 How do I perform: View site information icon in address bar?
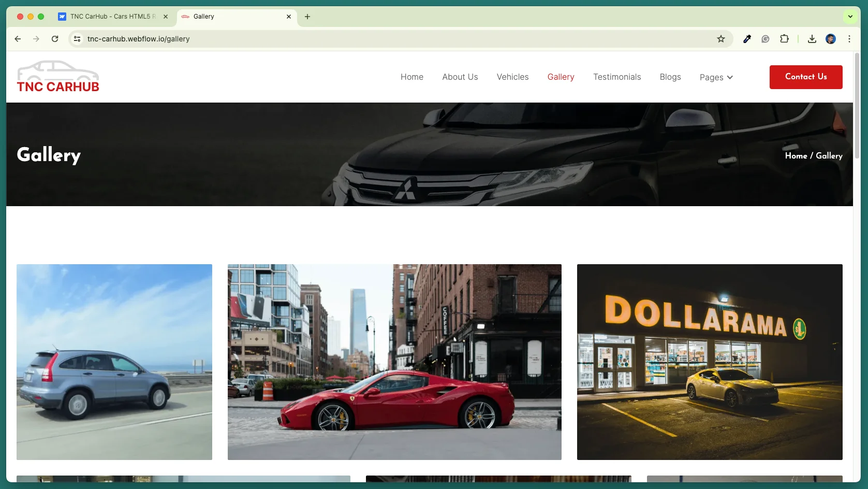coord(77,39)
